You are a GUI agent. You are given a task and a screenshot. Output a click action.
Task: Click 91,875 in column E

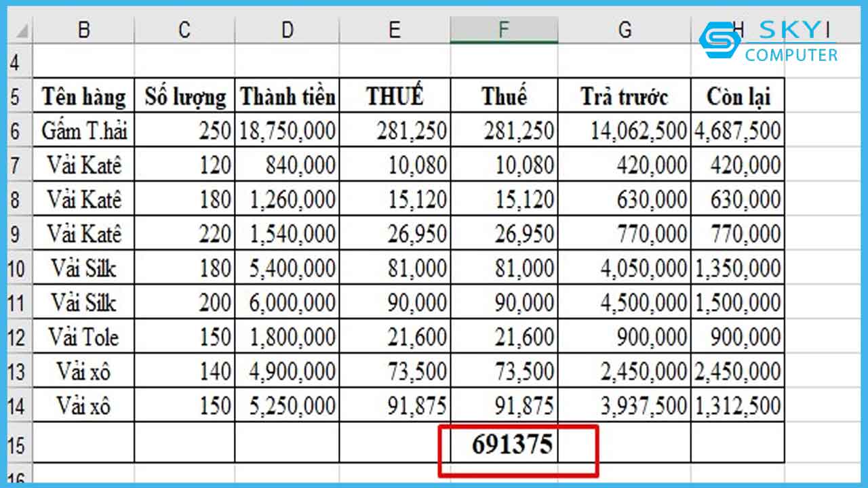tap(395, 405)
